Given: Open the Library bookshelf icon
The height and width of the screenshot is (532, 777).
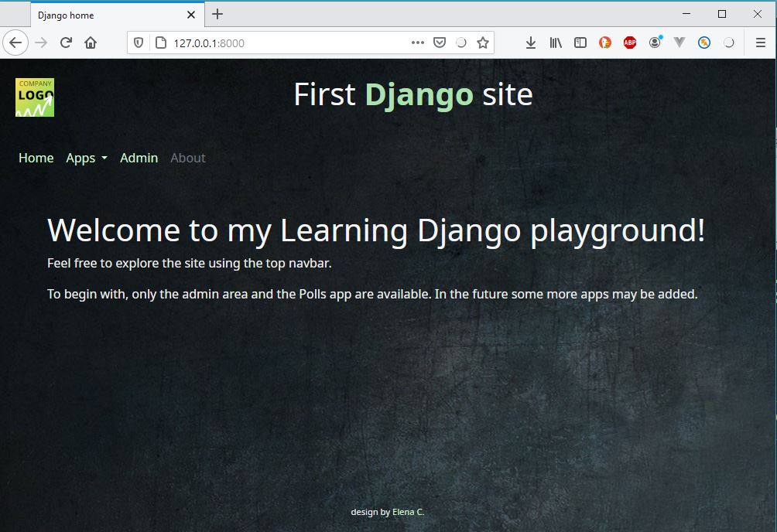Looking at the screenshot, I should click(x=556, y=43).
